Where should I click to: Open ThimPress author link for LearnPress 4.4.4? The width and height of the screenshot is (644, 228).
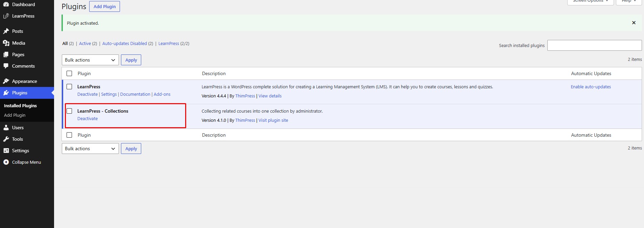coord(245,96)
